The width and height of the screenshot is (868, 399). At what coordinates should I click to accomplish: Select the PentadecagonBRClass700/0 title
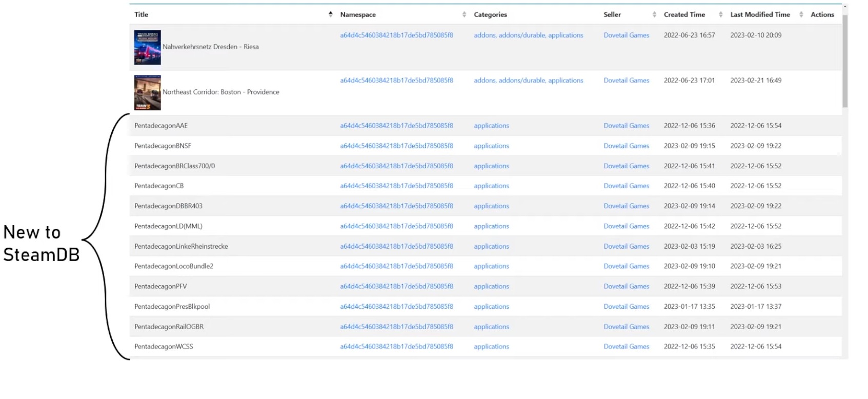pos(174,166)
